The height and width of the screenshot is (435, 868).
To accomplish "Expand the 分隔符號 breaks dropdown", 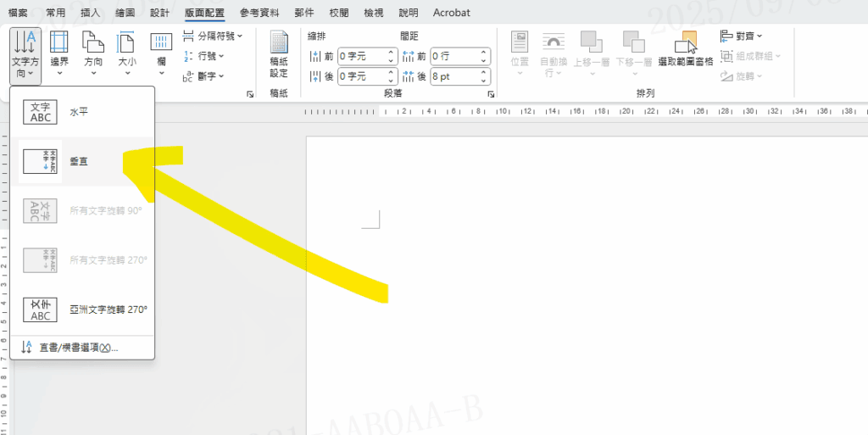I will tap(213, 36).
